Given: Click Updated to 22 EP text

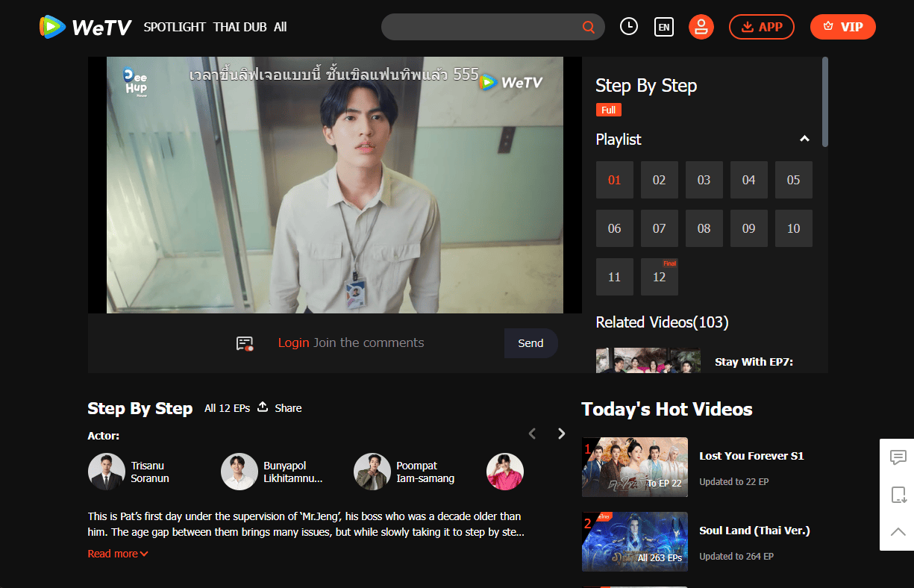Looking at the screenshot, I should (x=733, y=482).
